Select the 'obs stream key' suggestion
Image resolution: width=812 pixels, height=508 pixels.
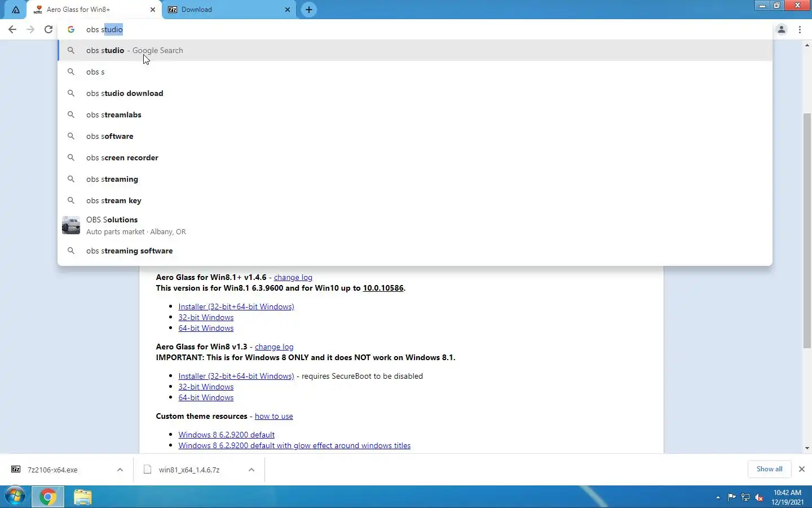(x=415, y=200)
